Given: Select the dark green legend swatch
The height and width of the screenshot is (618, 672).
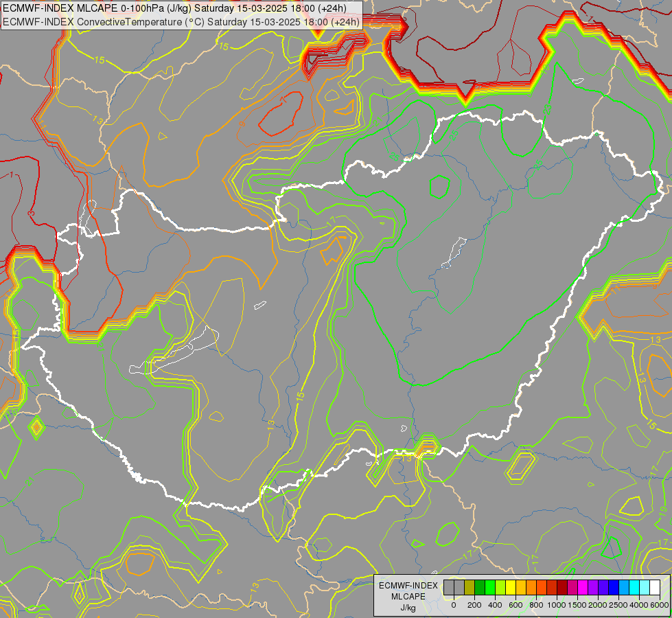Looking at the screenshot, I should tap(480, 587).
